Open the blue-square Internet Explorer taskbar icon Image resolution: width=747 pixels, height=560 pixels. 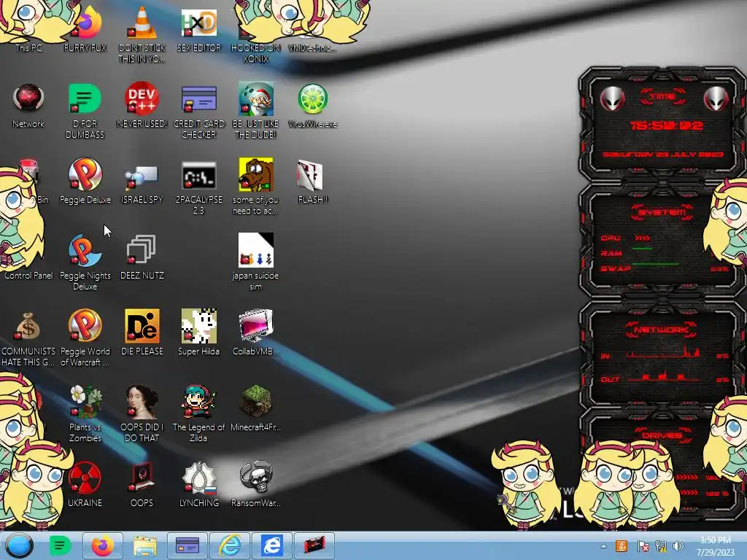tap(271, 545)
